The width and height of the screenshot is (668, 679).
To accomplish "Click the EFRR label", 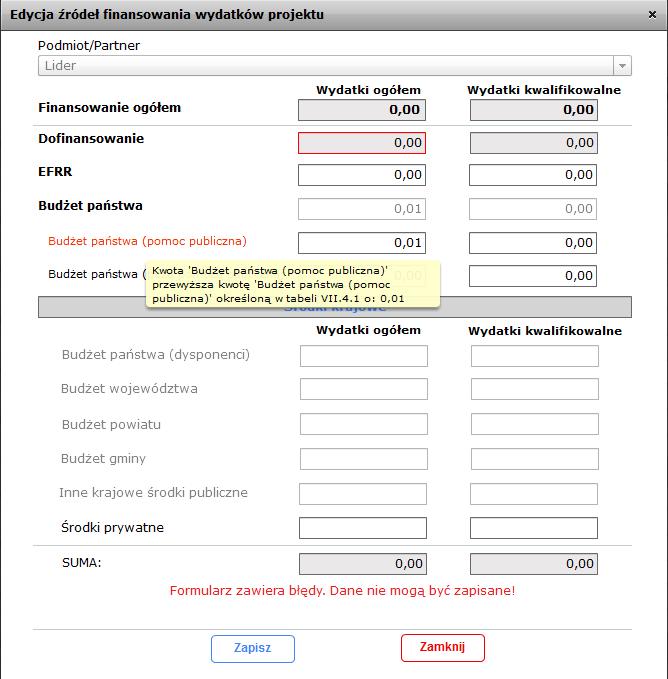I will pyautogui.click(x=55, y=171).
